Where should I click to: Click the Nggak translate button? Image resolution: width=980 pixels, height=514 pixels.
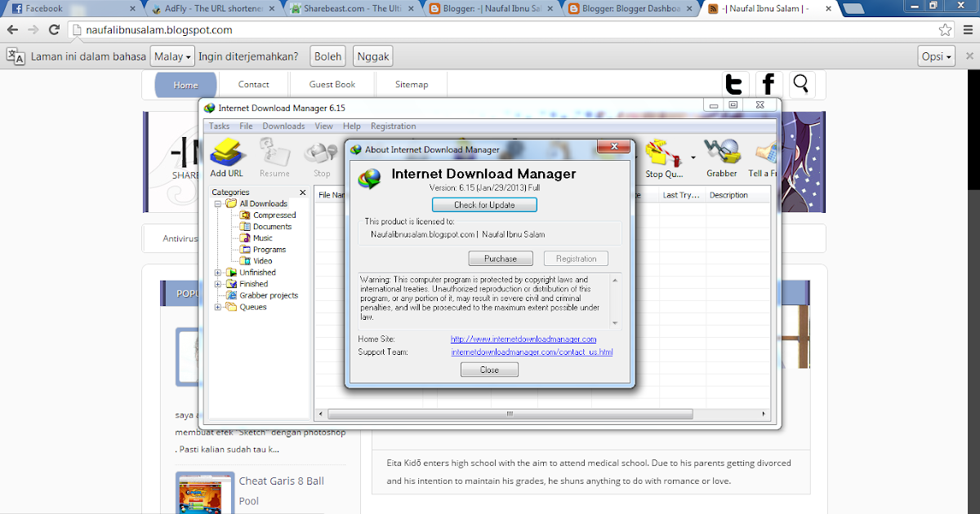[x=372, y=57]
